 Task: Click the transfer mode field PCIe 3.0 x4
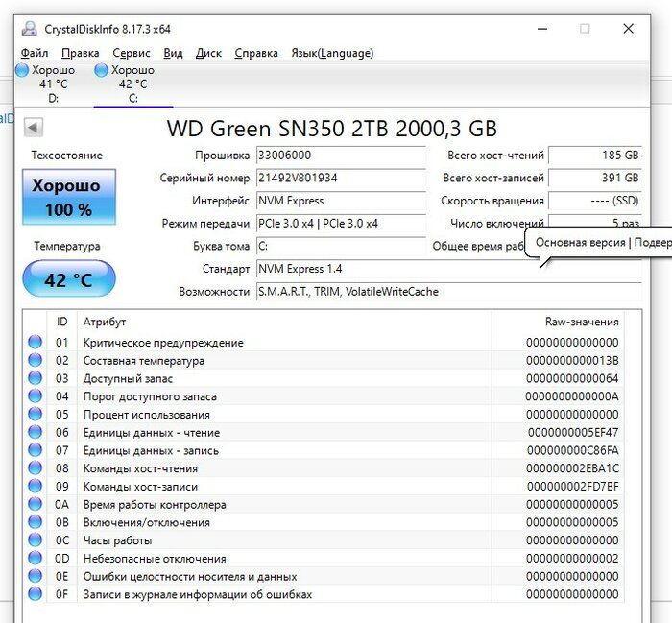coord(341,224)
